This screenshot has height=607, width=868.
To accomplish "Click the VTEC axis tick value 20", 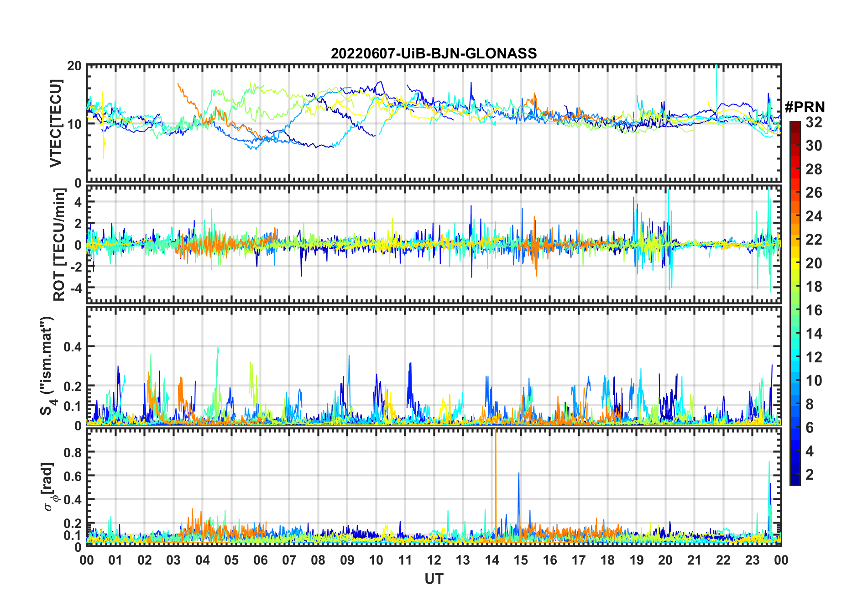I will click(74, 66).
